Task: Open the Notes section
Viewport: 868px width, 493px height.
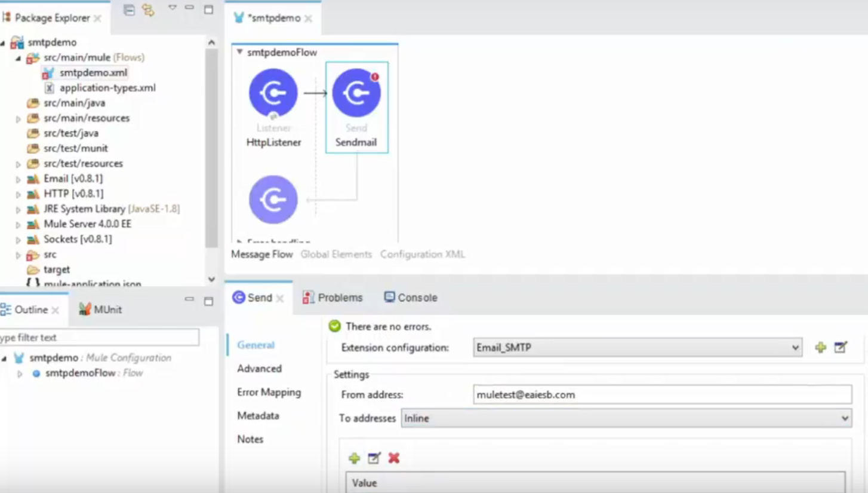Action: coord(250,439)
